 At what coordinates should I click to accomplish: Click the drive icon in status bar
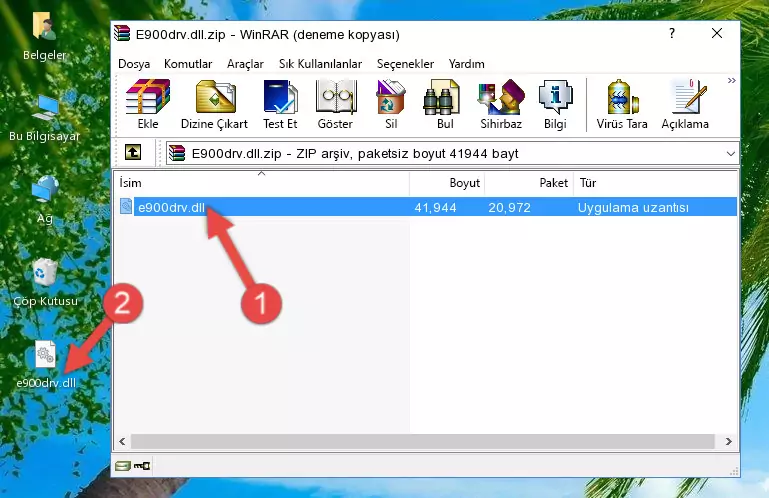[x=123, y=466]
